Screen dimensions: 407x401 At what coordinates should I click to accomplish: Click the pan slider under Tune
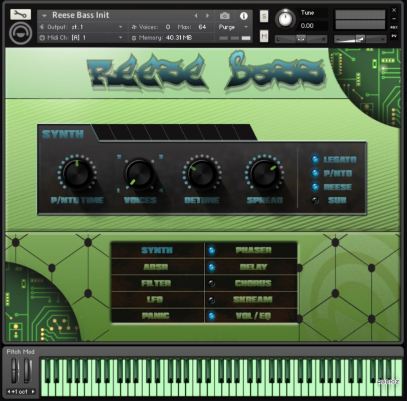click(x=301, y=39)
